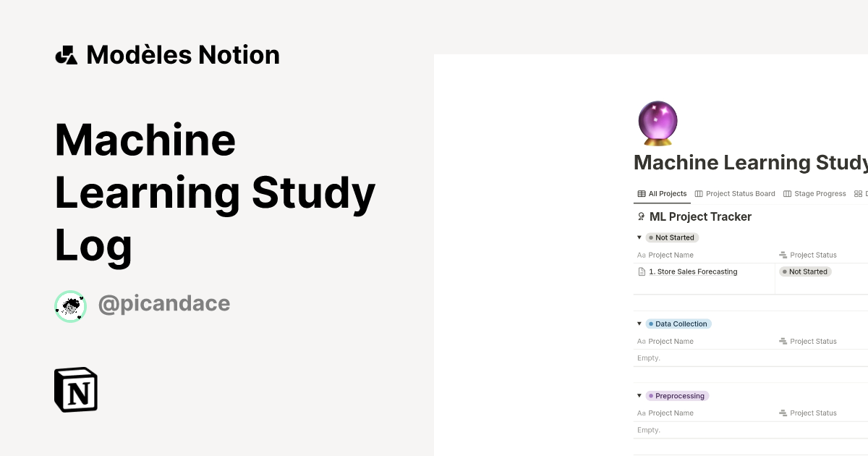Click the page icon beside Store Sales Forecasting
This screenshot has width=868, height=456.
click(x=641, y=271)
